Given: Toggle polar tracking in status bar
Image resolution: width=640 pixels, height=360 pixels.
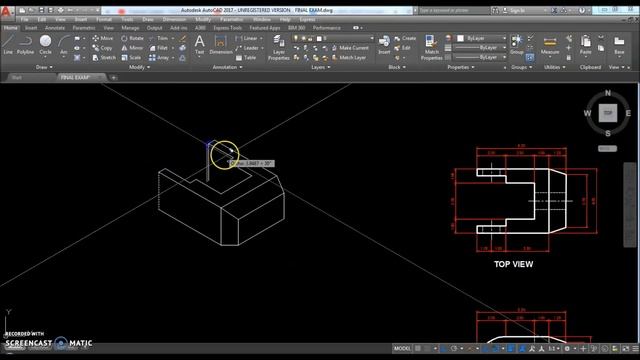Looking at the screenshot, I should click(454, 349).
